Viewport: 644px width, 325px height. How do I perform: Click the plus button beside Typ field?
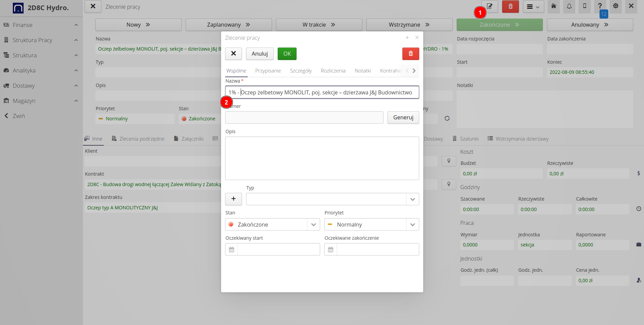click(x=233, y=199)
